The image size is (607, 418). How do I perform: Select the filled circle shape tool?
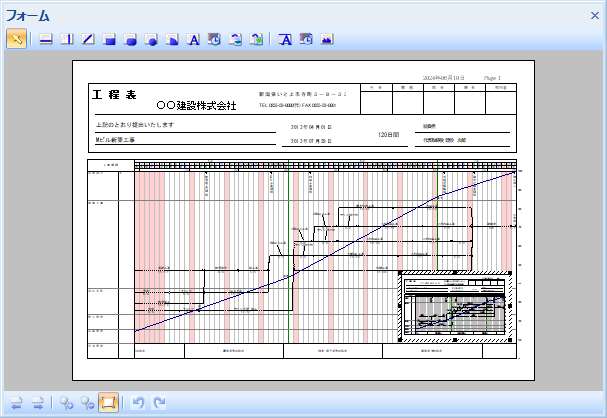[x=151, y=39]
